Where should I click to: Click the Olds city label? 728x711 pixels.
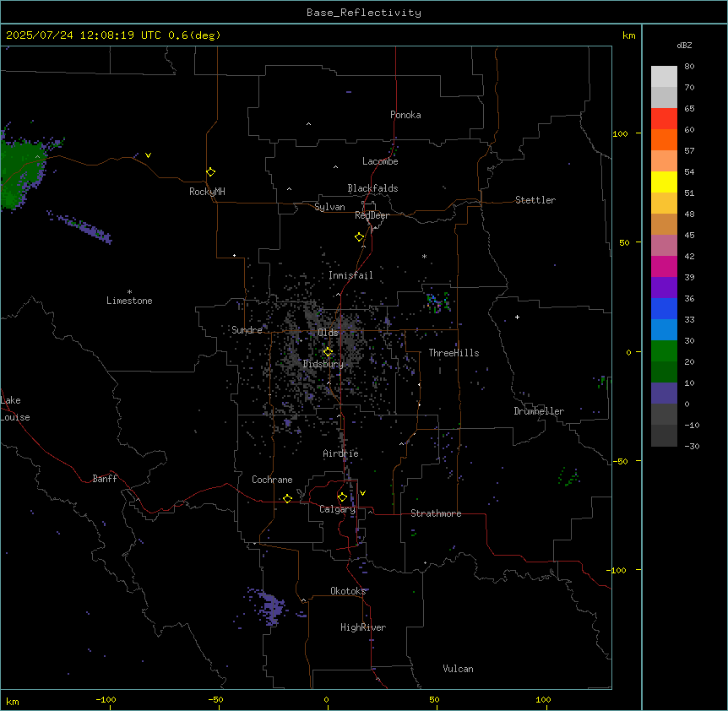point(328,333)
